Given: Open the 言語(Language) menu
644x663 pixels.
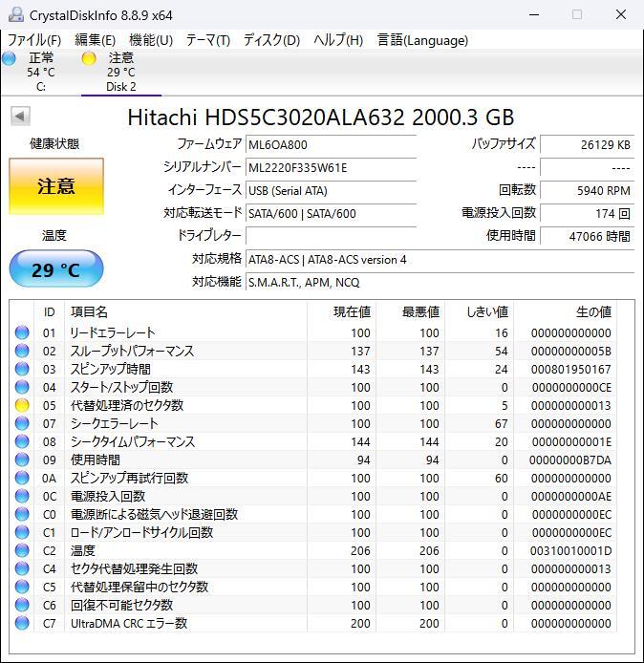Looking at the screenshot, I should [x=422, y=40].
